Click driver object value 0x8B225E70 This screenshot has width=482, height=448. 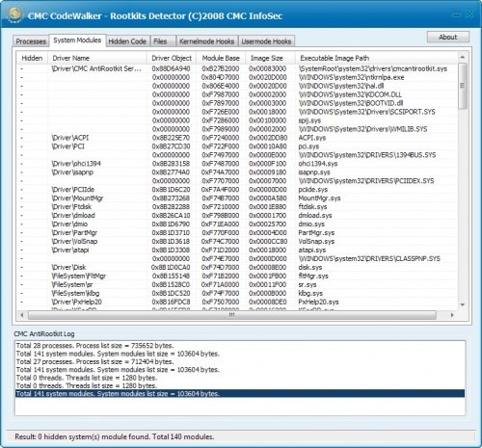pos(171,138)
